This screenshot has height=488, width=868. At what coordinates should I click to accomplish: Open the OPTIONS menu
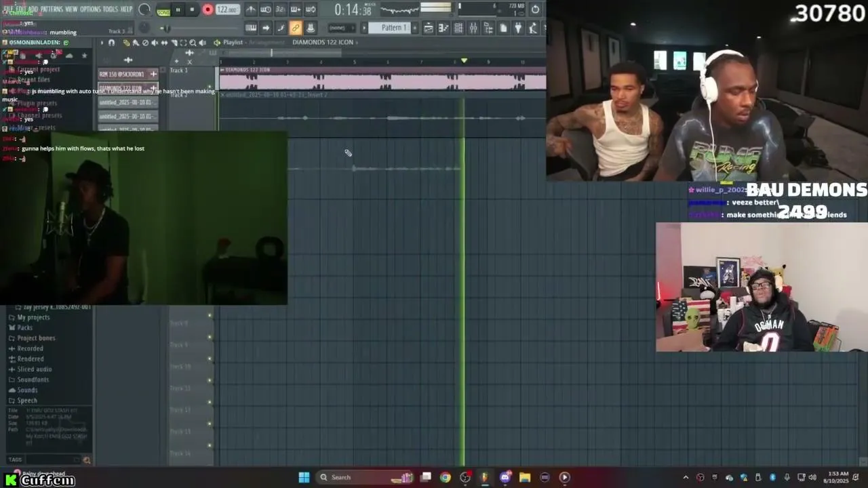pyautogui.click(x=90, y=9)
